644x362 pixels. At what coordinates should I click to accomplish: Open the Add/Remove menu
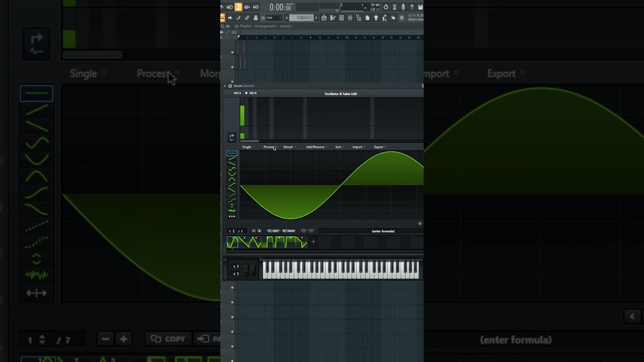click(x=316, y=147)
